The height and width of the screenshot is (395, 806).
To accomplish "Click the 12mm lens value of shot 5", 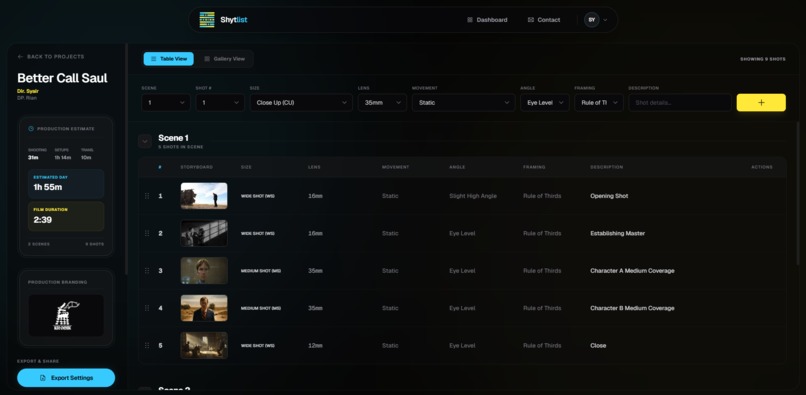I will click(x=315, y=346).
